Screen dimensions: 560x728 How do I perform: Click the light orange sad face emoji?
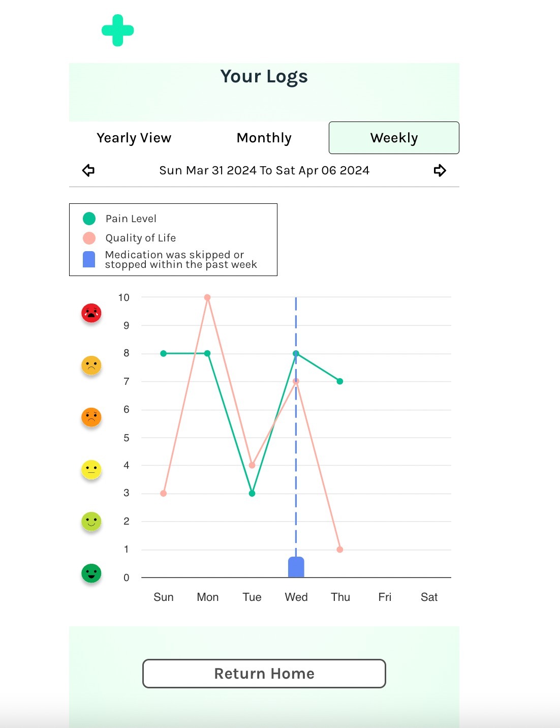tap(91, 365)
